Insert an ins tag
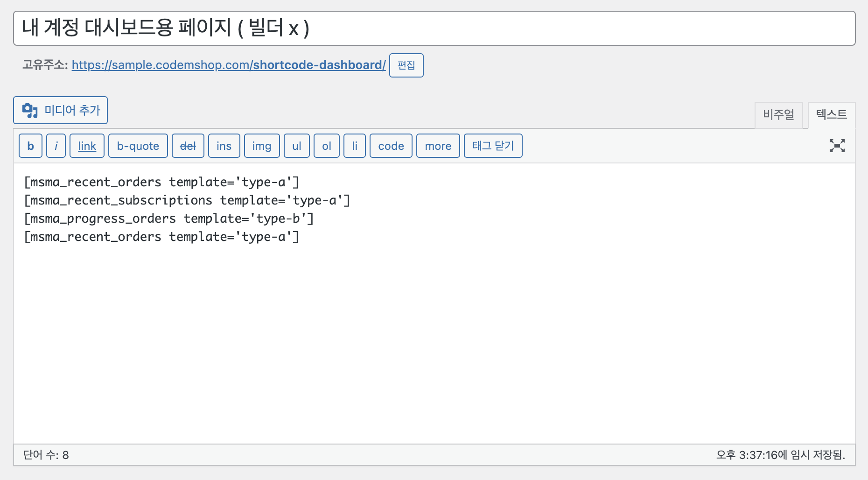 click(224, 146)
